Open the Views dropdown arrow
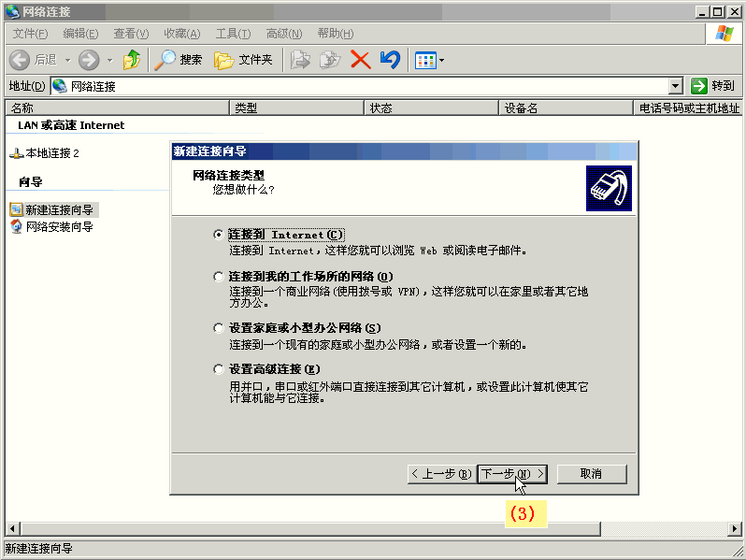The image size is (746, 560). click(x=441, y=61)
